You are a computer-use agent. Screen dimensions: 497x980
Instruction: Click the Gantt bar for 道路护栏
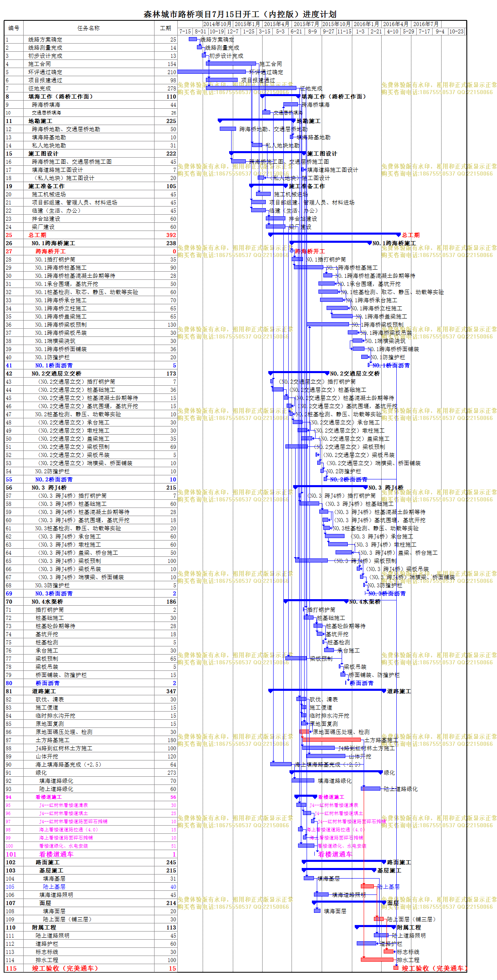[367, 943]
